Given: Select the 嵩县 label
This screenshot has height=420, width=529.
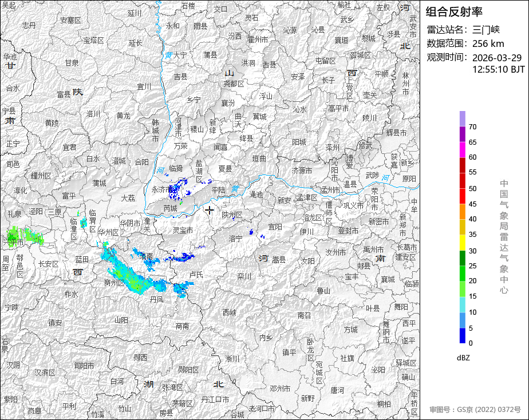Looking at the screenshot, I should 279,260.
